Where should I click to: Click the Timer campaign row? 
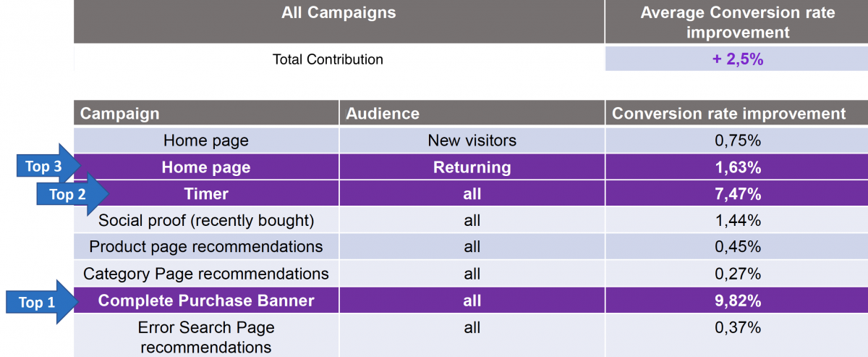click(x=206, y=193)
